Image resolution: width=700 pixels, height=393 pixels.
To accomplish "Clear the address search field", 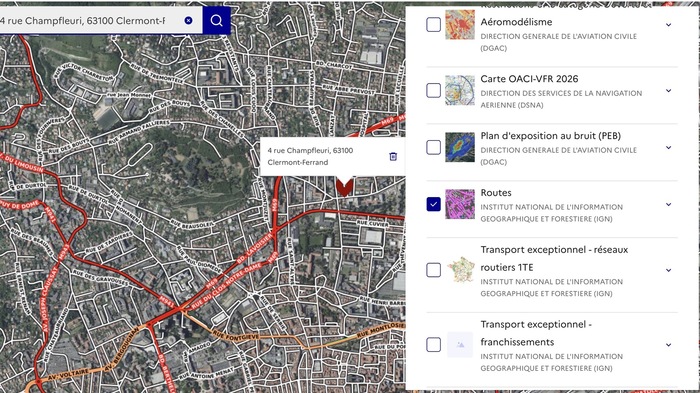I will click(x=188, y=21).
